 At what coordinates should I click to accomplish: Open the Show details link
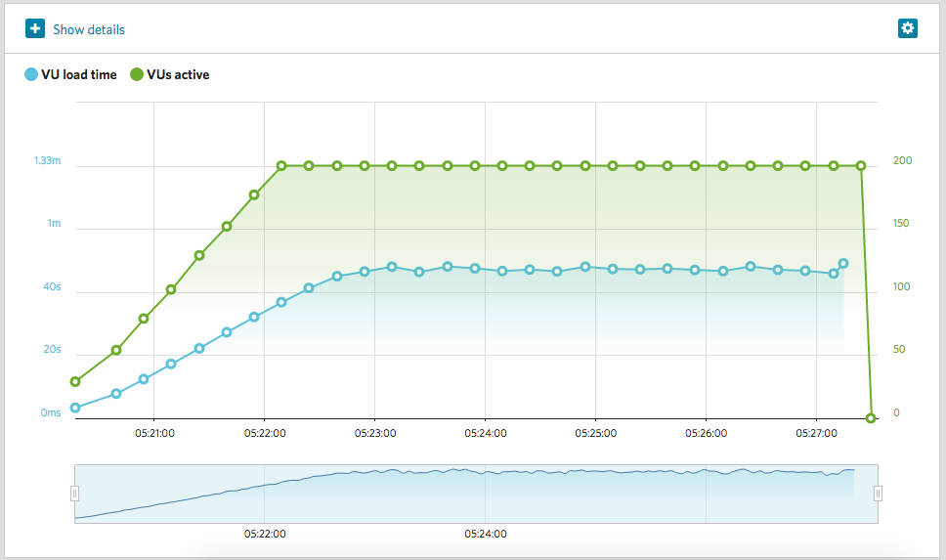coord(89,29)
